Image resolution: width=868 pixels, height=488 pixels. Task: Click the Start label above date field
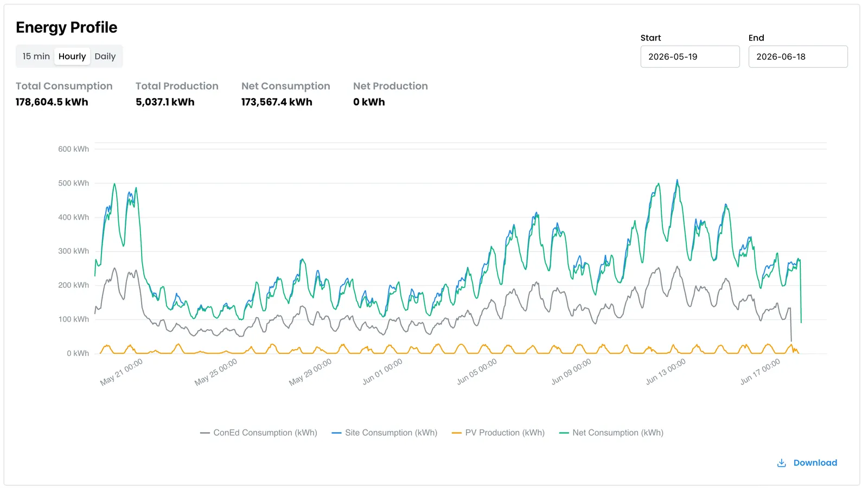(x=650, y=38)
